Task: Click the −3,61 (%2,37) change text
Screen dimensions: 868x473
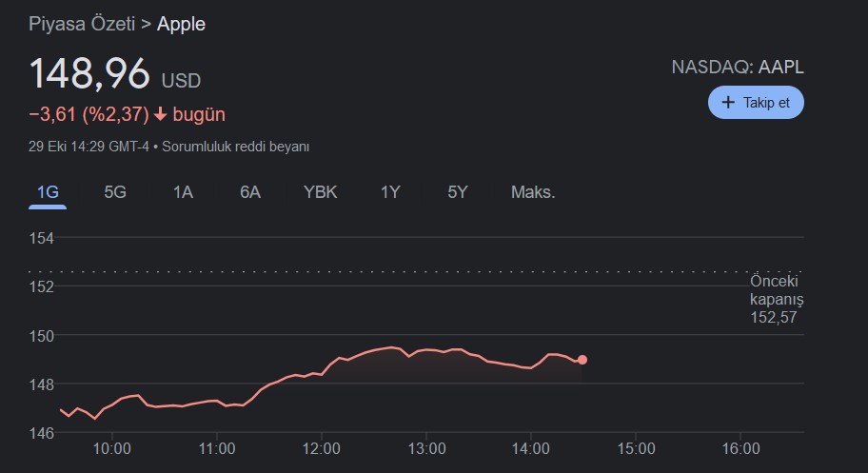Action: (x=89, y=114)
